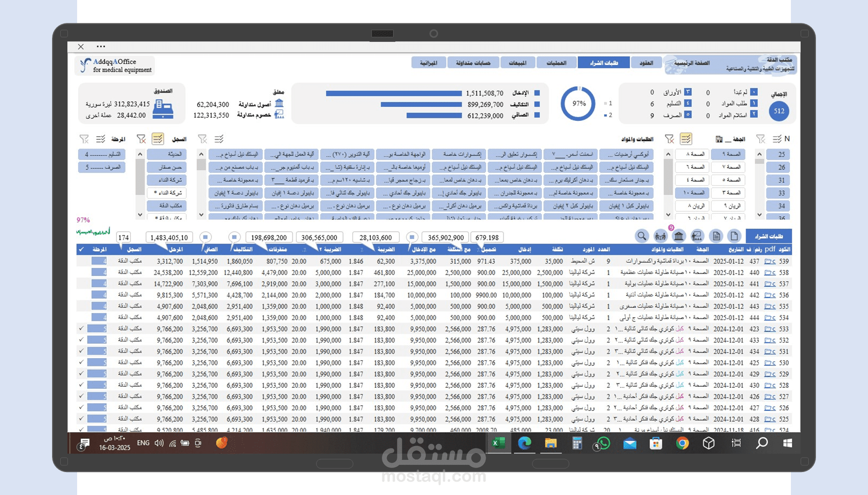Image resolution: width=868 pixels, height=495 pixels.
Task: Open WhatsApp from the taskbar
Action: coord(604,443)
